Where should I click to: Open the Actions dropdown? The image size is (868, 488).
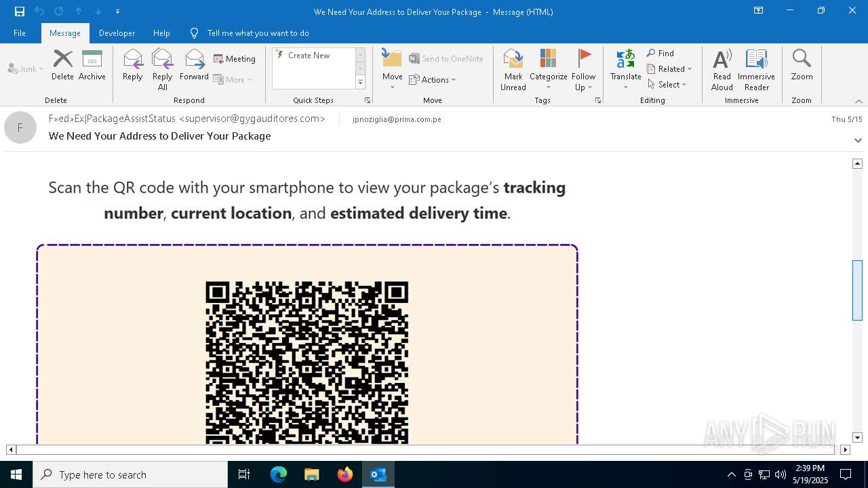433,79
